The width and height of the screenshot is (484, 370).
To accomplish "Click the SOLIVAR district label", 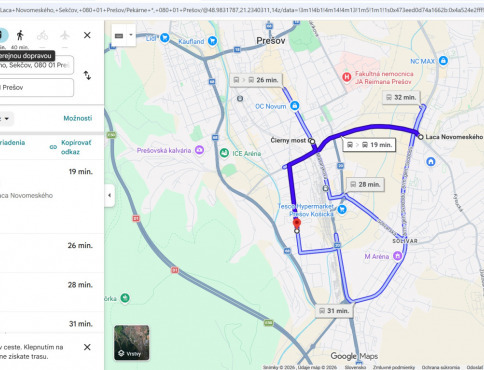I will (x=405, y=241).
